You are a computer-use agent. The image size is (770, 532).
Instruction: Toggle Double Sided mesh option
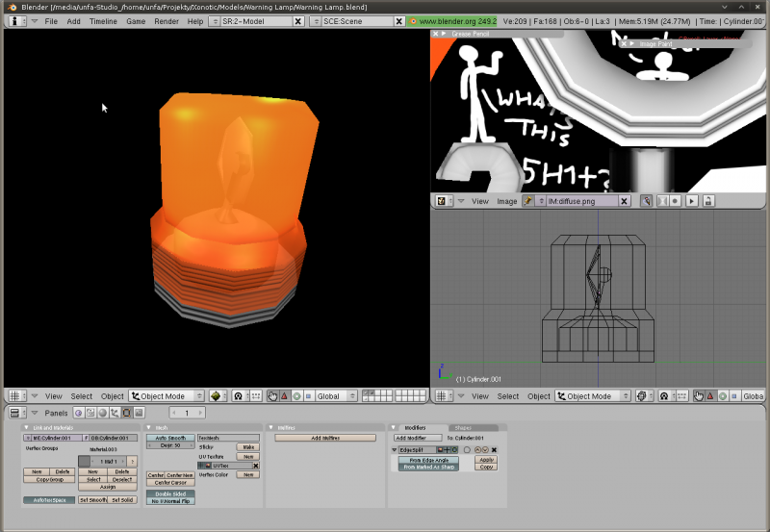pyautogui.click(x=169, y=494)
